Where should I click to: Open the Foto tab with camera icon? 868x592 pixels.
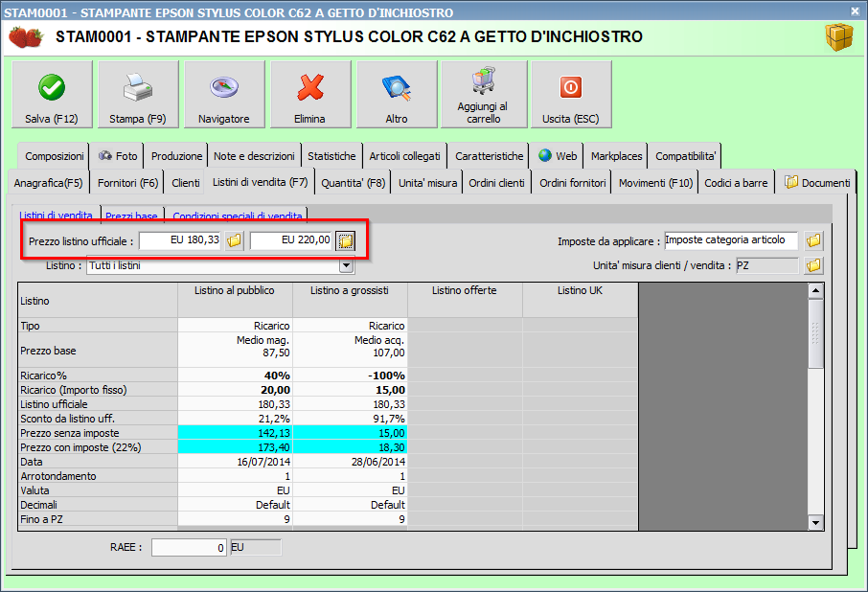point(117,156)
